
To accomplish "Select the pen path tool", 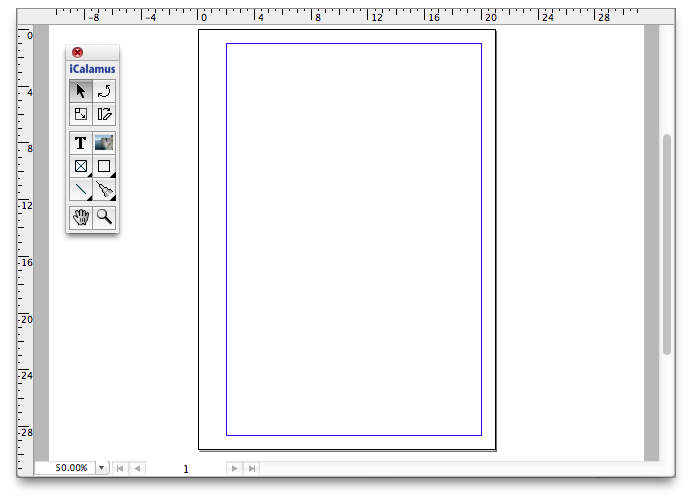I will [x=104, y=189].
